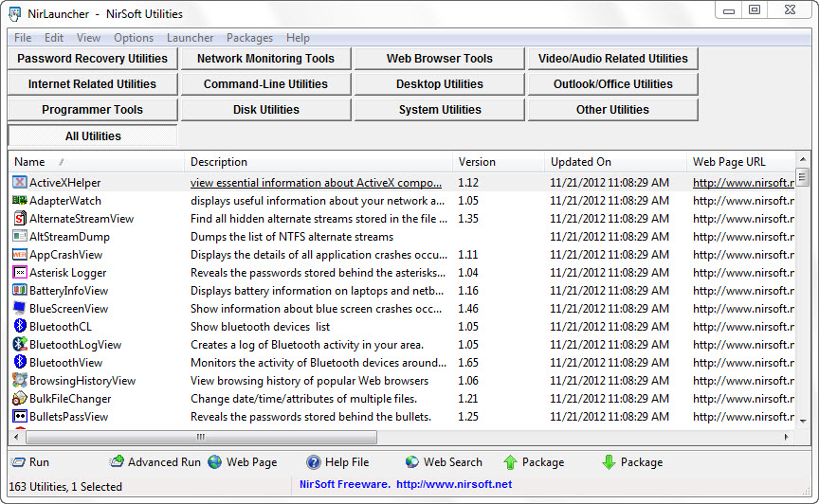Image resolution: width=819 pixels, height=504 pixels.
Task: Click the BatteryInfoView icon
Action: (x=19, y=290)
